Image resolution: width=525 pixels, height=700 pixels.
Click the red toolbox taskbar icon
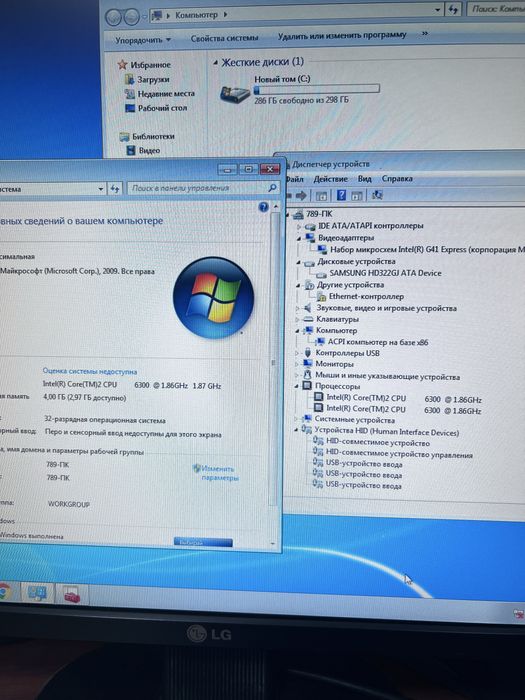[x=71, y=595]
